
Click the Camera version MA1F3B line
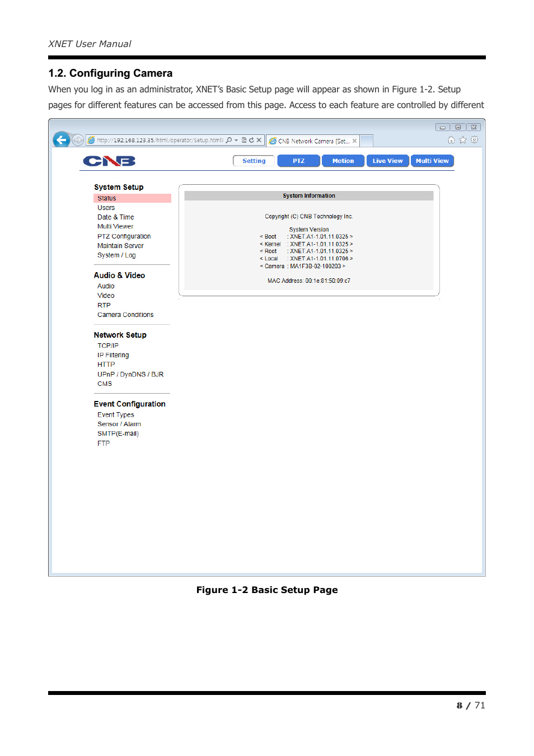point(303,267)
